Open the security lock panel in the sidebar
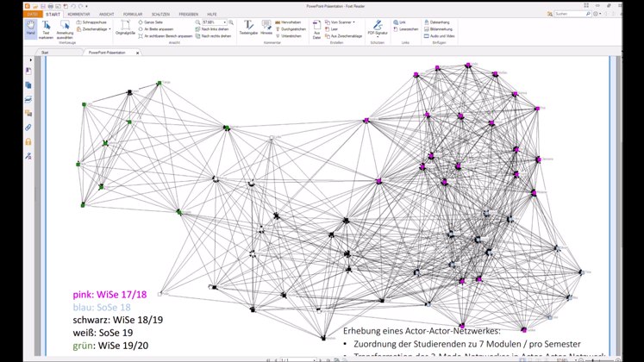 point(28,142)
